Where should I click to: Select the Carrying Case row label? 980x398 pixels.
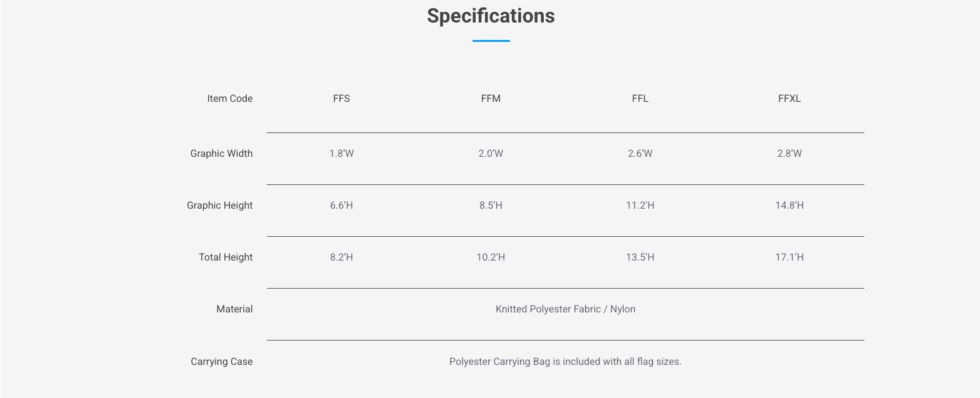(x=222, y=362)
